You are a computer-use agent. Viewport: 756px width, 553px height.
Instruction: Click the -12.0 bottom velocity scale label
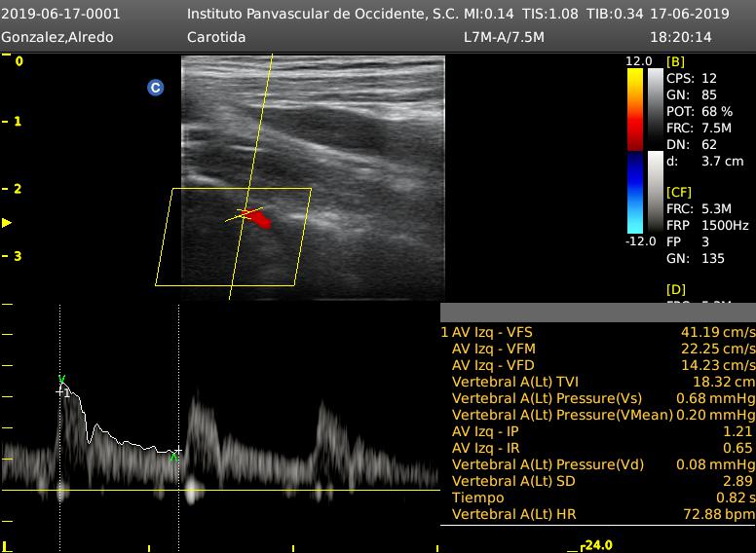tap(640, 240)
